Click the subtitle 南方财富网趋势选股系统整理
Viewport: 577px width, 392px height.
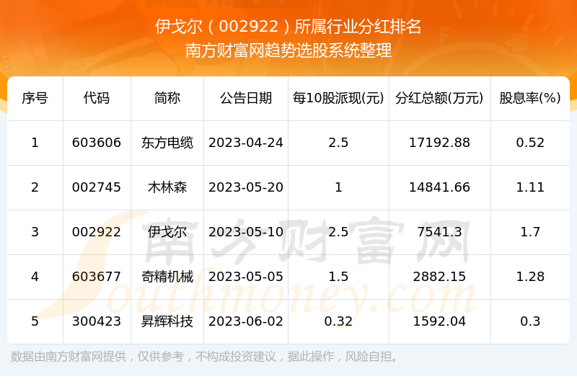click(288, 50)
